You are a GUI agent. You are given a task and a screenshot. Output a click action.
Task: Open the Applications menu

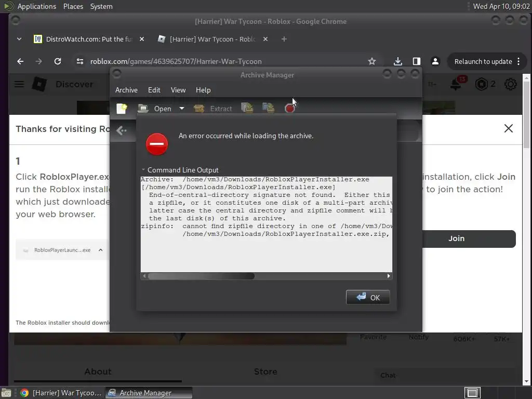coord(37,6)
